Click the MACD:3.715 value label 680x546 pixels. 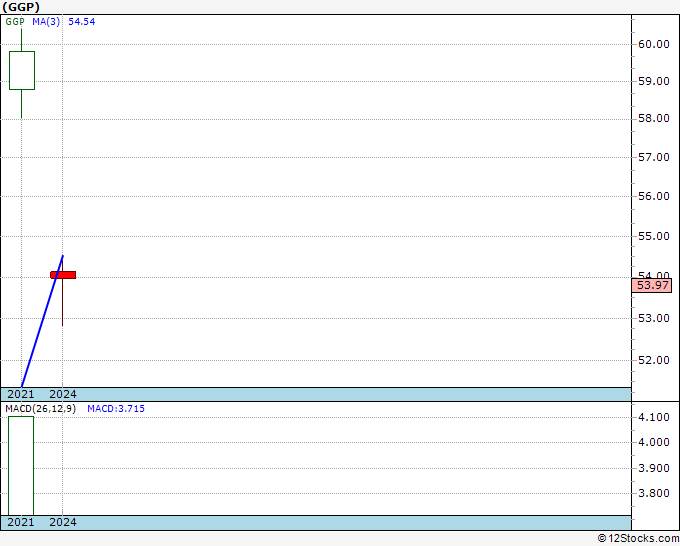[116, 409]
